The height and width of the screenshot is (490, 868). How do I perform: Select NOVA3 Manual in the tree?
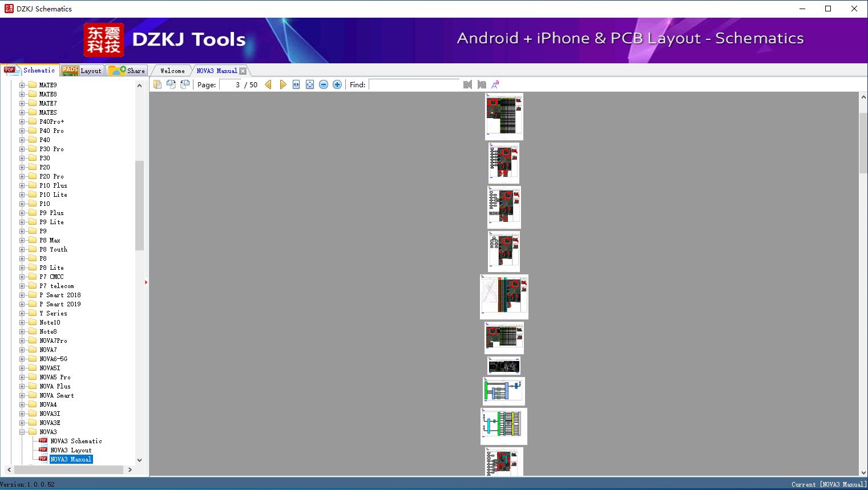point(71,459)
